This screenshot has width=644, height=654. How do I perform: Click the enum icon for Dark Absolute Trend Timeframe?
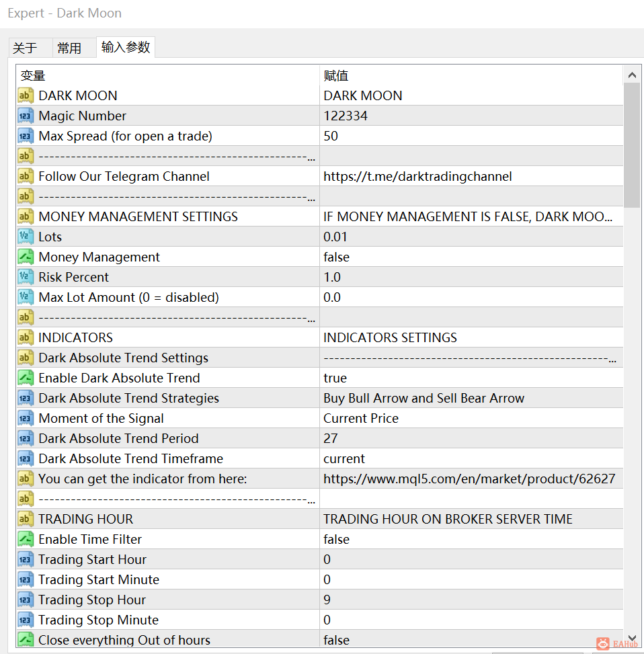(25, 458)
